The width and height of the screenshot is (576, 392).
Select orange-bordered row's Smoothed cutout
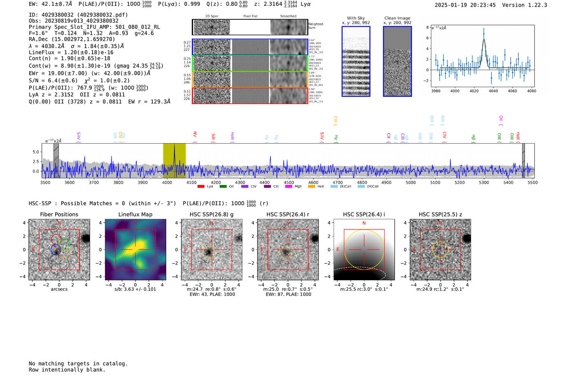(x=289, y=79)
